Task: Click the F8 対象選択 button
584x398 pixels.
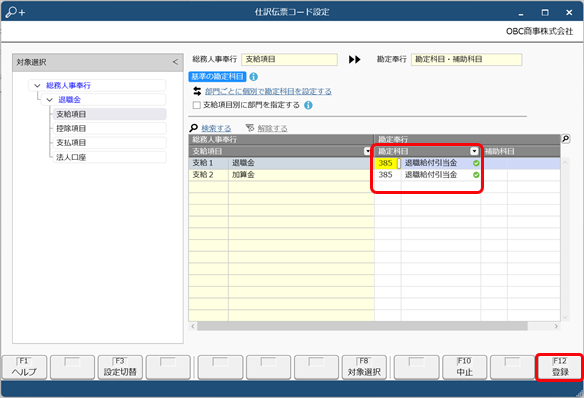Action: pyautogui.click(x=364, y=367)
